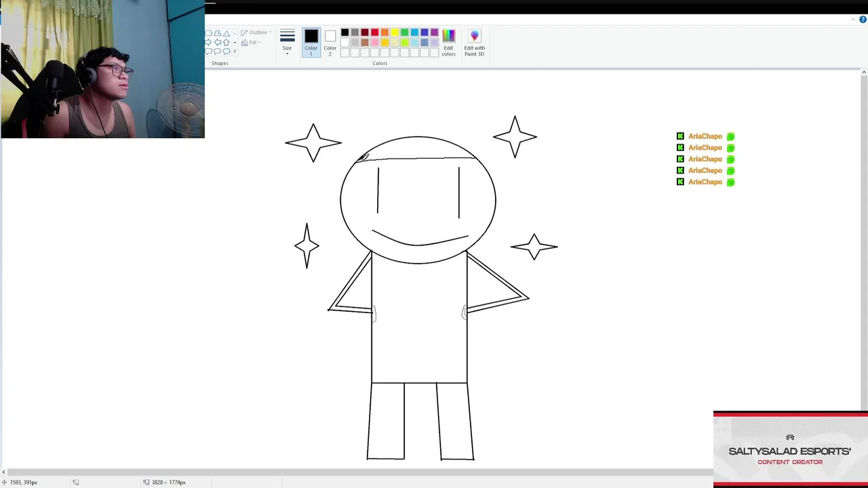The image size is (868, 488).
Task: Select the right arrow shape
Action: 208,43
